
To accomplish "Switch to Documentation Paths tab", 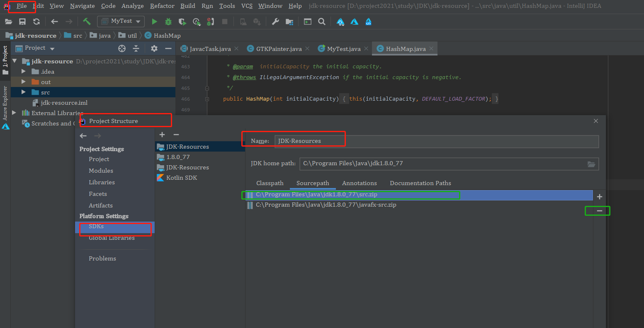I will [x=420, y=183].
